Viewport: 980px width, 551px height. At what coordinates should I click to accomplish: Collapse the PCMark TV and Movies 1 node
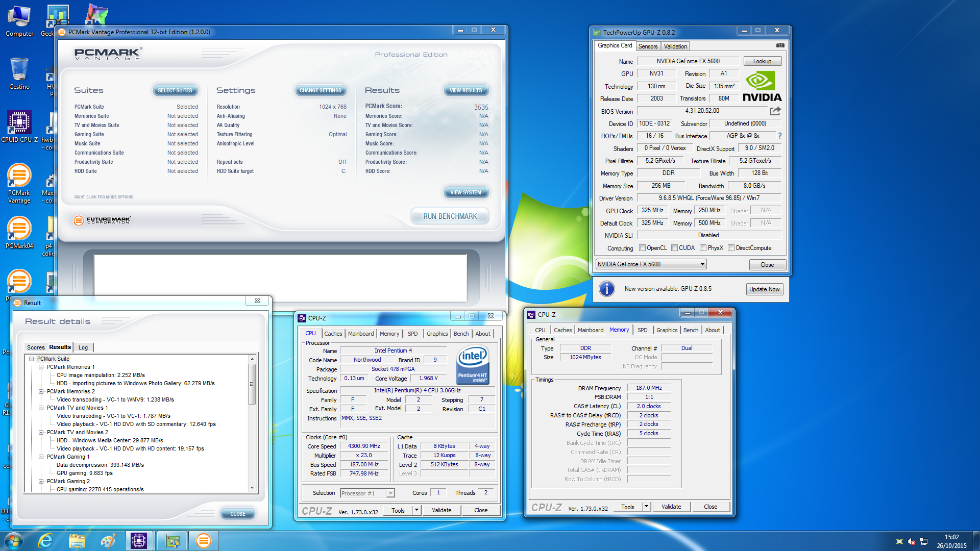point(41,408)
